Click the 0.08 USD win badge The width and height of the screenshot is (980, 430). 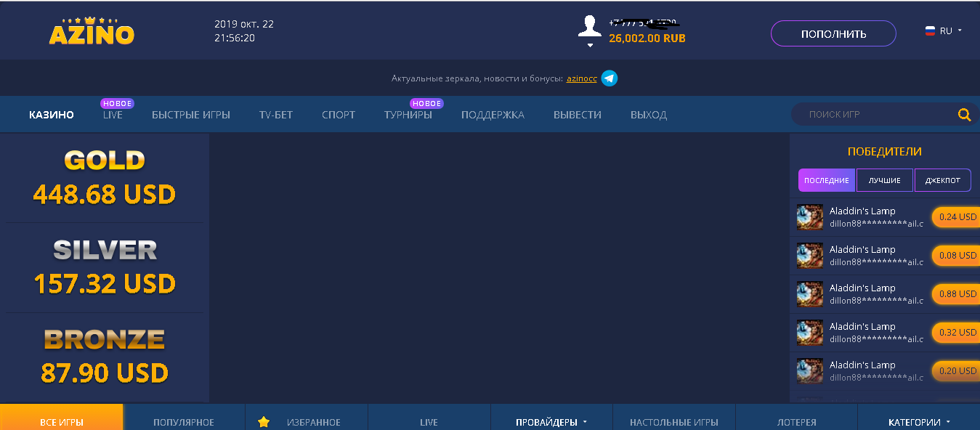click(x=956, y=255)
